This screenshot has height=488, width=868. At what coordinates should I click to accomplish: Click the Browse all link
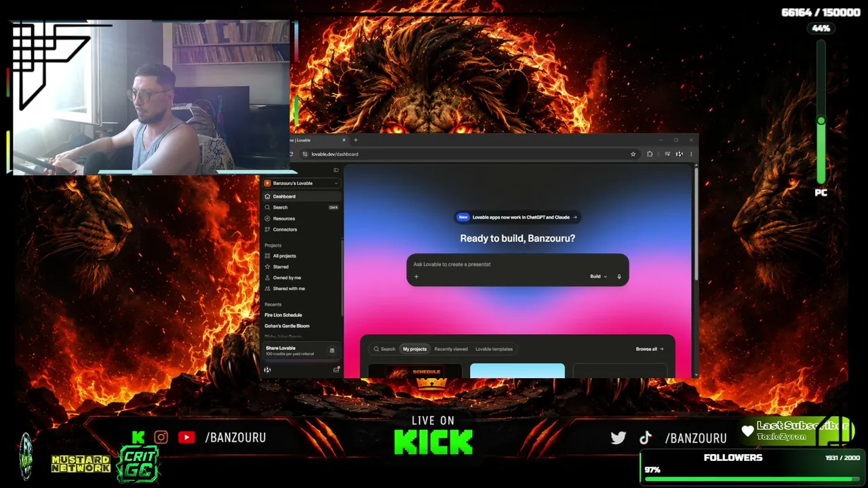(650, 349)
